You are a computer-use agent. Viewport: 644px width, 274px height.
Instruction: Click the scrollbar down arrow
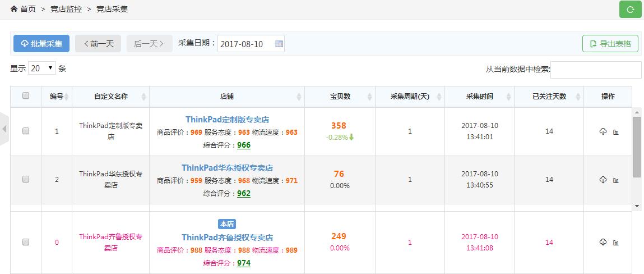[637, 205]
